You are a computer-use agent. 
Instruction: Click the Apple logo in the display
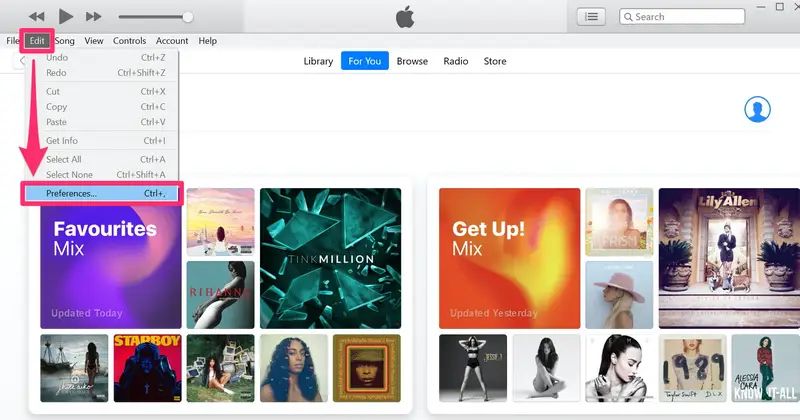(x=405, y=17)
